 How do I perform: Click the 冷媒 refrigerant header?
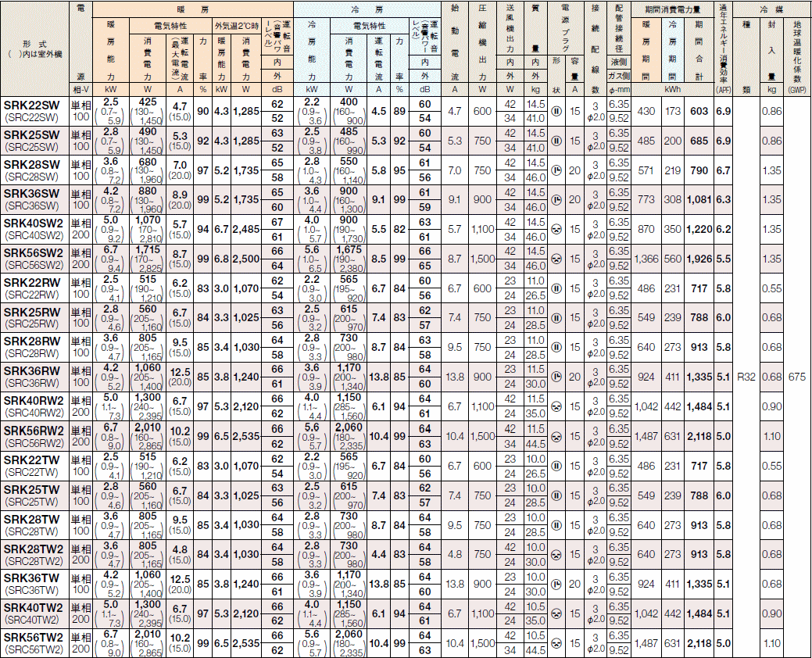coord(771,9)
